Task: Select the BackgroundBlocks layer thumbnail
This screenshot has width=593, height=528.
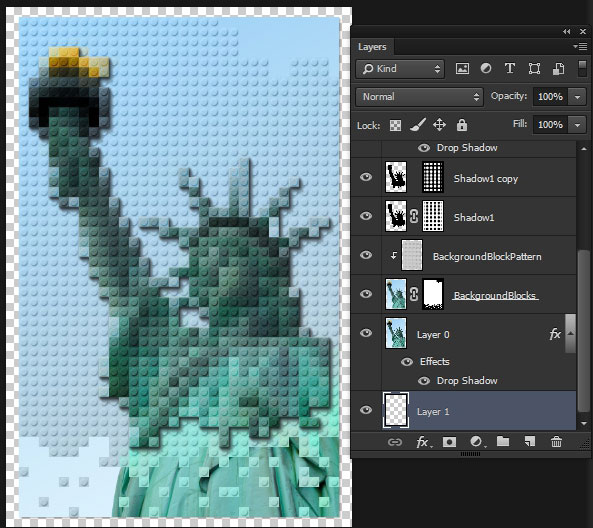Action: (x=396, y=294)
